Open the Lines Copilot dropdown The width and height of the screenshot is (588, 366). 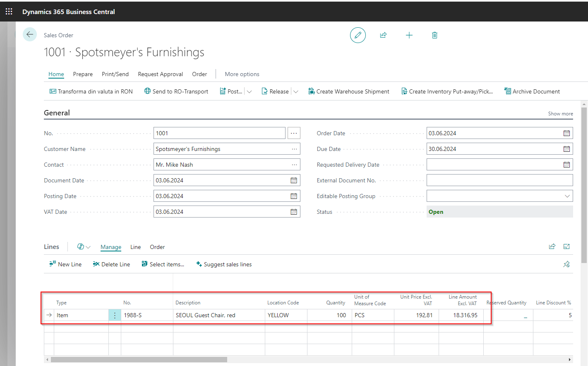[x=84, y=247]
